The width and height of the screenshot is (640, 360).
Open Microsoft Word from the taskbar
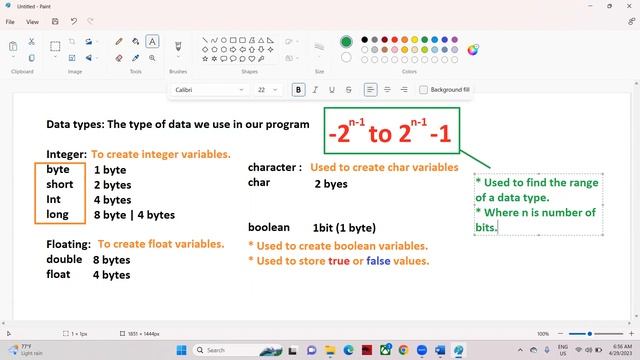pyautogui.click(x=440, y=350)
